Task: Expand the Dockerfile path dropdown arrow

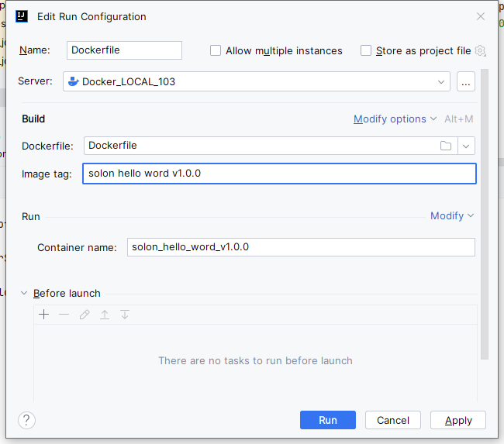Action: click(x=466, y=146)
